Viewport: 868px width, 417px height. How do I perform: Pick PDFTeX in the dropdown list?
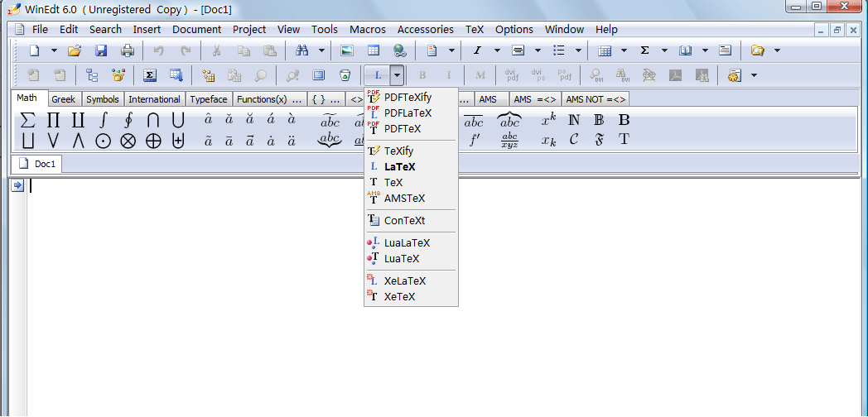[x=411, y=129]
